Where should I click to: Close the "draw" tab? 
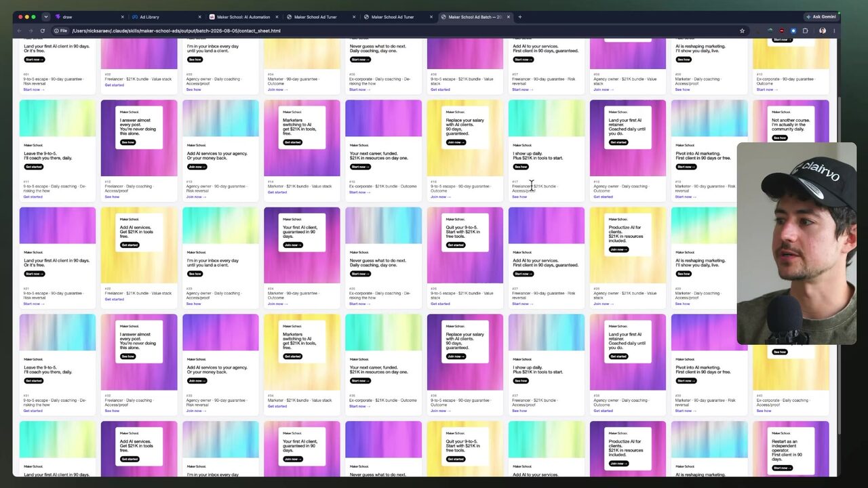123,17
